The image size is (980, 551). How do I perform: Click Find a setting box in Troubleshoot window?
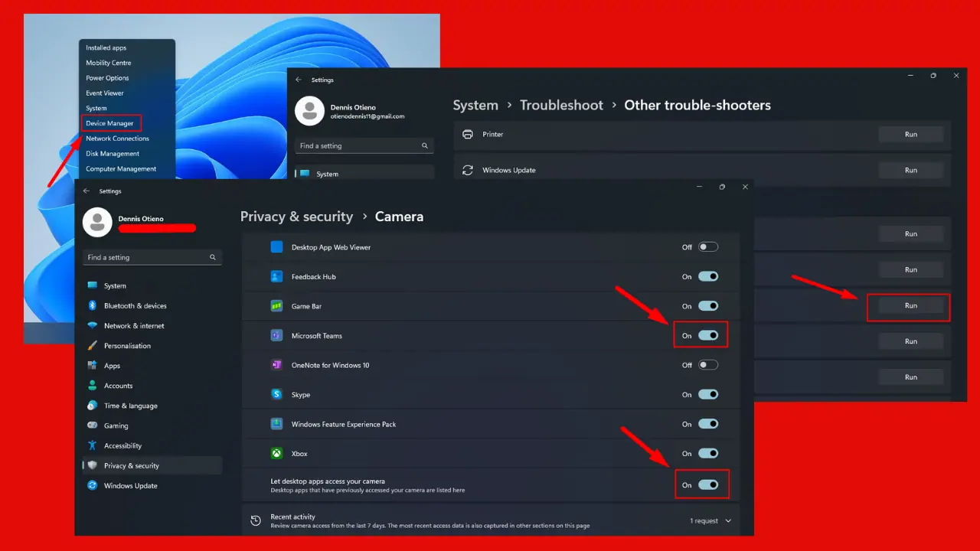364,145
